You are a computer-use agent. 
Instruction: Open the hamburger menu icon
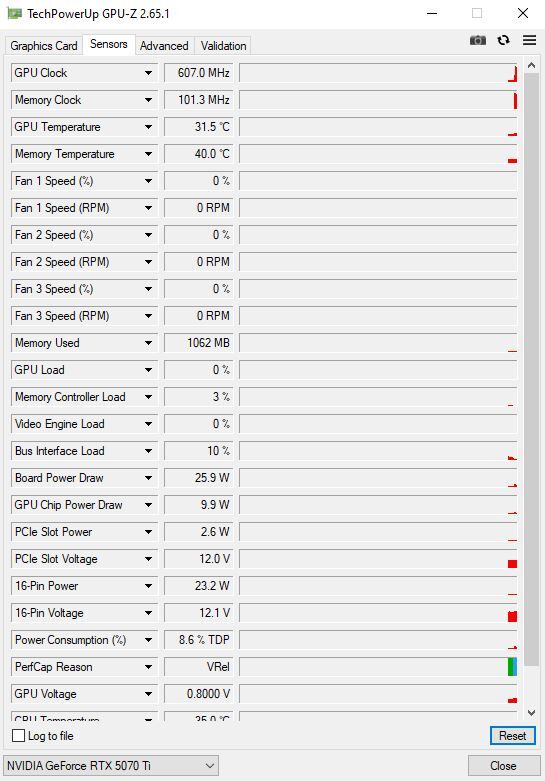pyautogui.click(x=530, y=40)
